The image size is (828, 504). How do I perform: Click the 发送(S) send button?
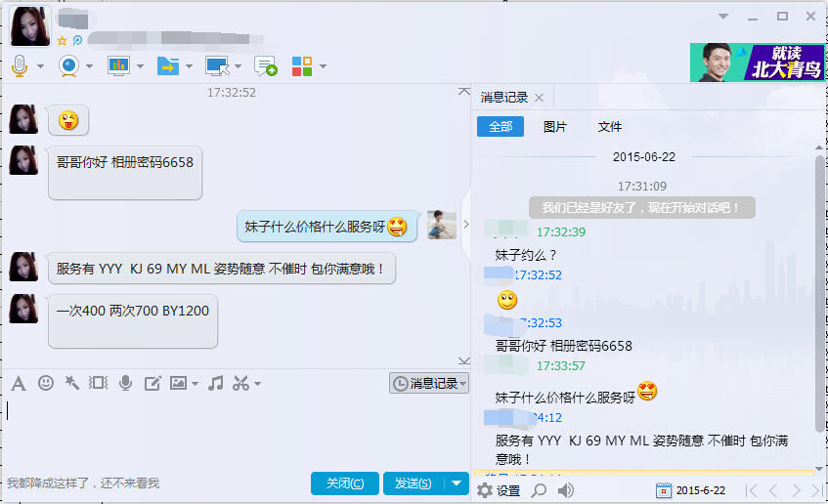(414, 483)
